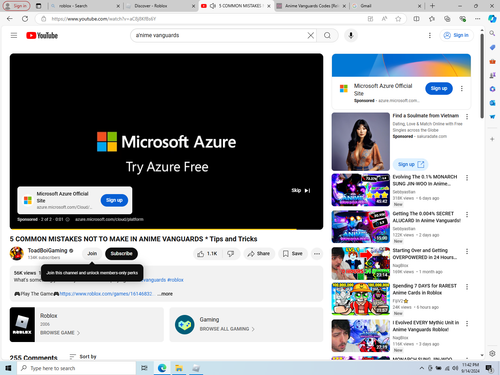The width and height of the screenshot is (500, 375).
Task: Open Starting Over and Getting OVERPOWERED video
Action: (x=361, y=263)
